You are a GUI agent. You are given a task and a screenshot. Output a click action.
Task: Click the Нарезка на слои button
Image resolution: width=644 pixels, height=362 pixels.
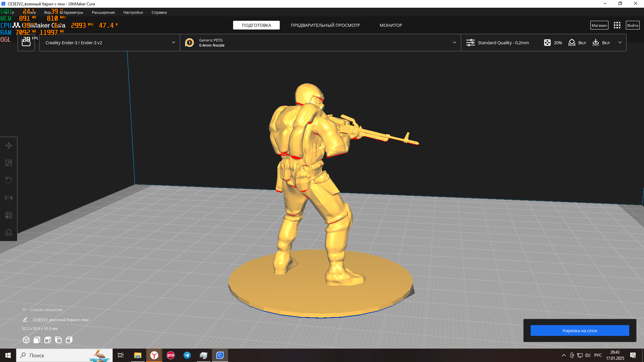(x=580, y=330)
